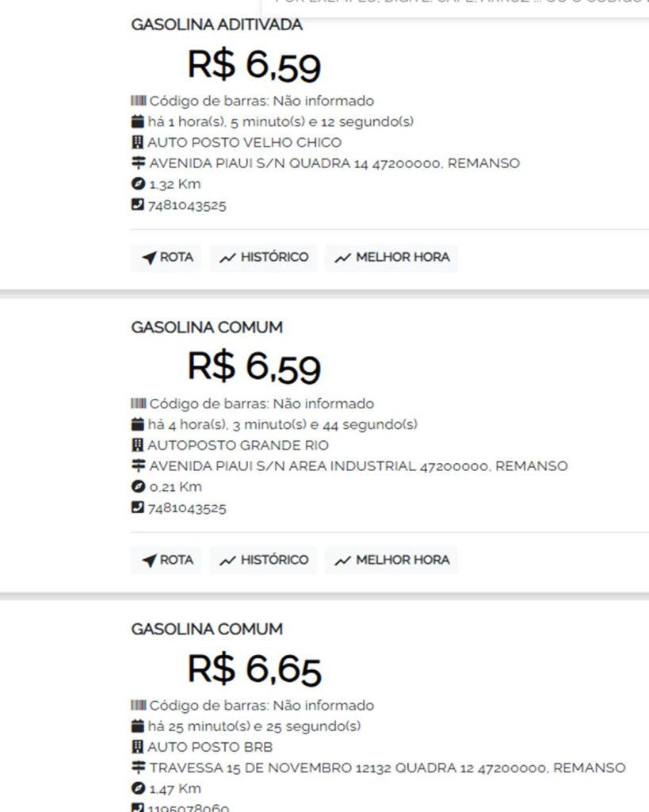
Task: Click barcode icon in Gasolina Aditivada card
Action: click(x=138, y=101)
